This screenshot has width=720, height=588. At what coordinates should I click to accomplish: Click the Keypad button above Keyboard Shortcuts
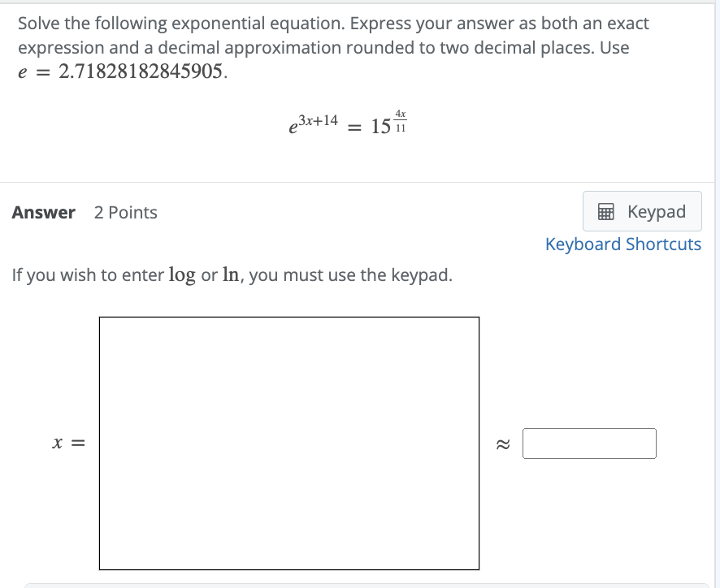(x=642, y=211)
